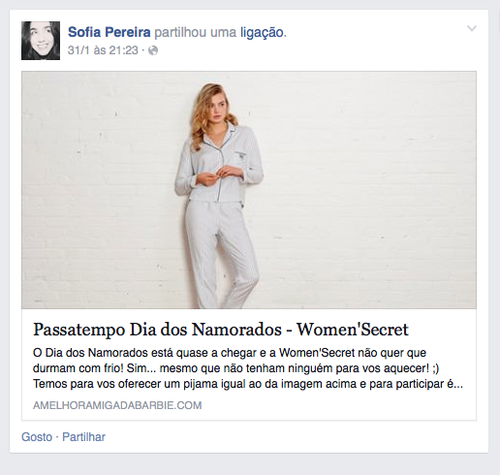Open the pajama model preview image
This screenshot has height=475, width=500.
(249, 190)
